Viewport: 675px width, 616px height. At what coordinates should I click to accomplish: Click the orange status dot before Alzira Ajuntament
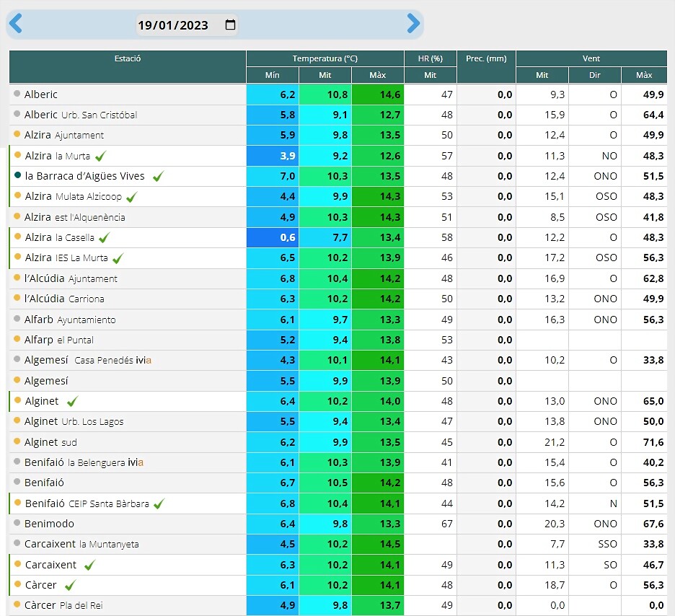tap(17, 134)
